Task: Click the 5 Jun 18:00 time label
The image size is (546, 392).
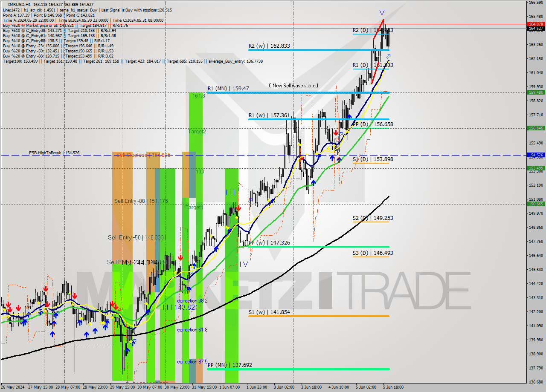Action: (x=393, y=387)
